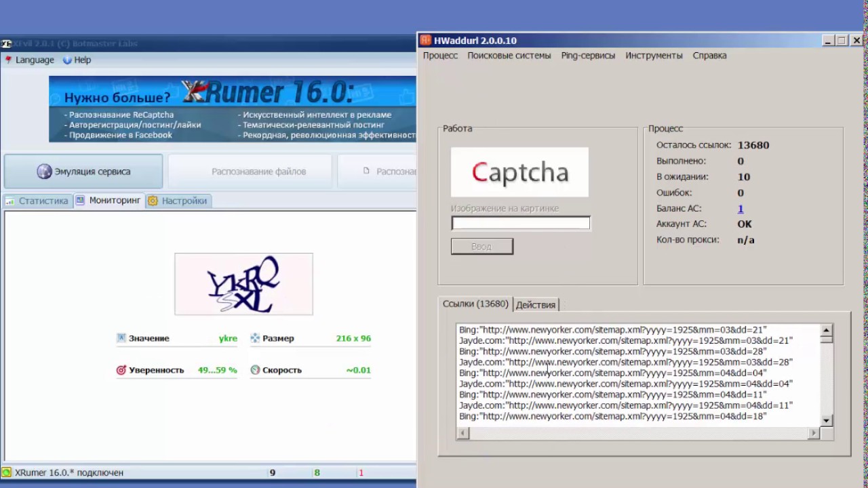The height and width of the screenshot is (488, 868).
Task: Click the Captcha image in Работа panel
Action: (519, 172)
